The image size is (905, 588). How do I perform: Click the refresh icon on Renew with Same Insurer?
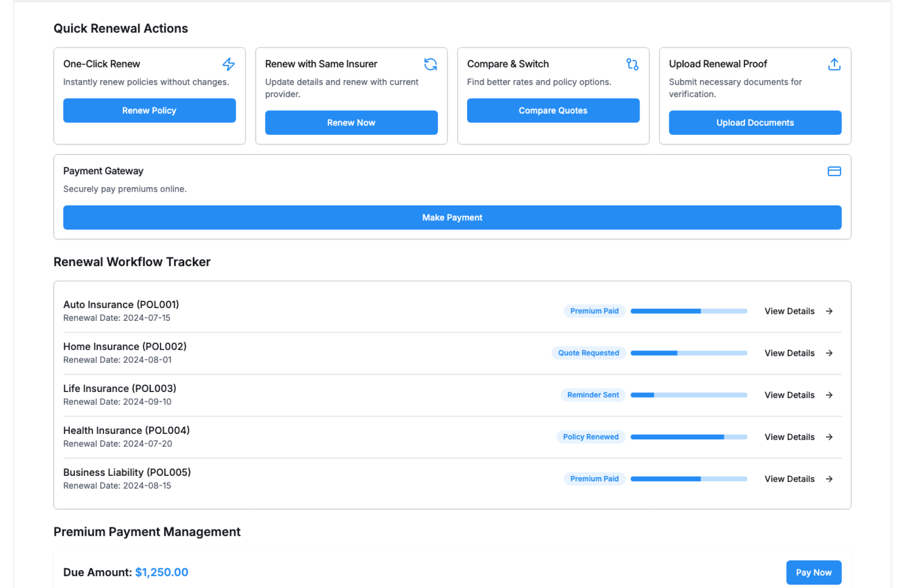tap(430, 64)
